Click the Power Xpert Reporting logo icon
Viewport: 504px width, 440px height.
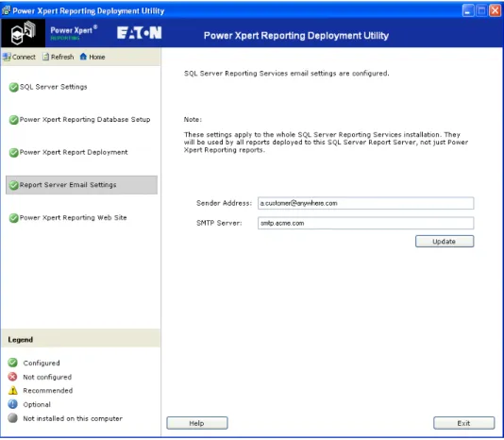point(24,33)
